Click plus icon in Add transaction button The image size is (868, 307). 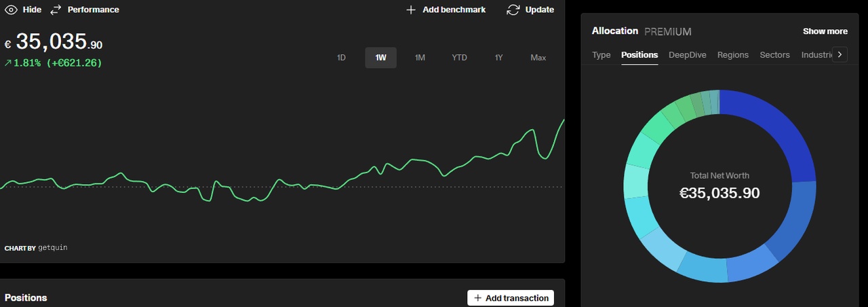[477, 298]
